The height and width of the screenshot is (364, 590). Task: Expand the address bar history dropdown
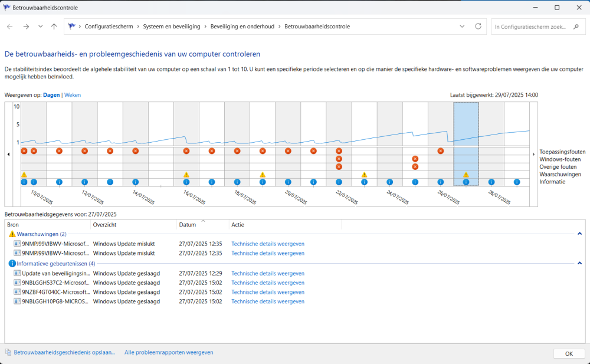(462, 27)
